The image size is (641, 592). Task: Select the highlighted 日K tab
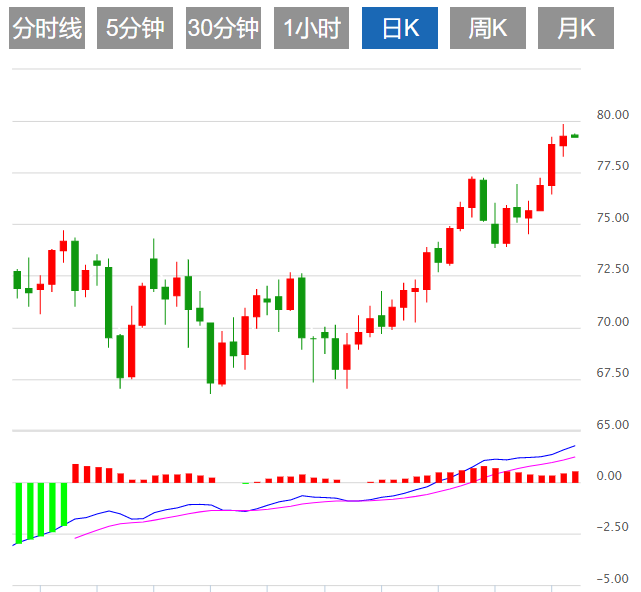point(400,28)
